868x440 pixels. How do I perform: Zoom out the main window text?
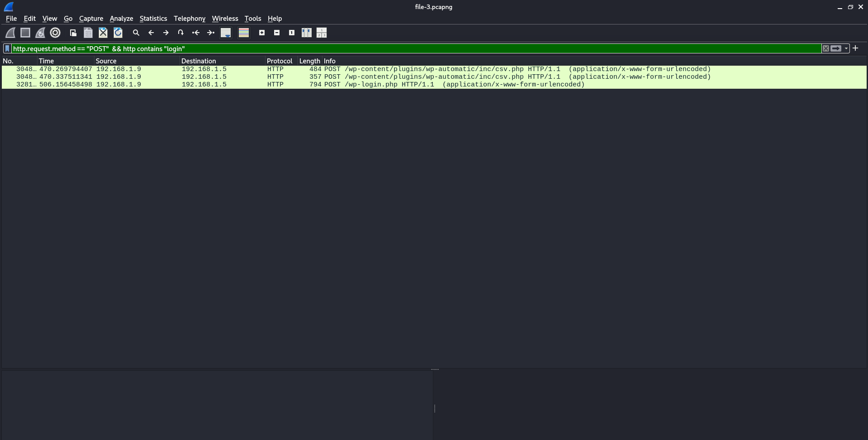point(277,33)
